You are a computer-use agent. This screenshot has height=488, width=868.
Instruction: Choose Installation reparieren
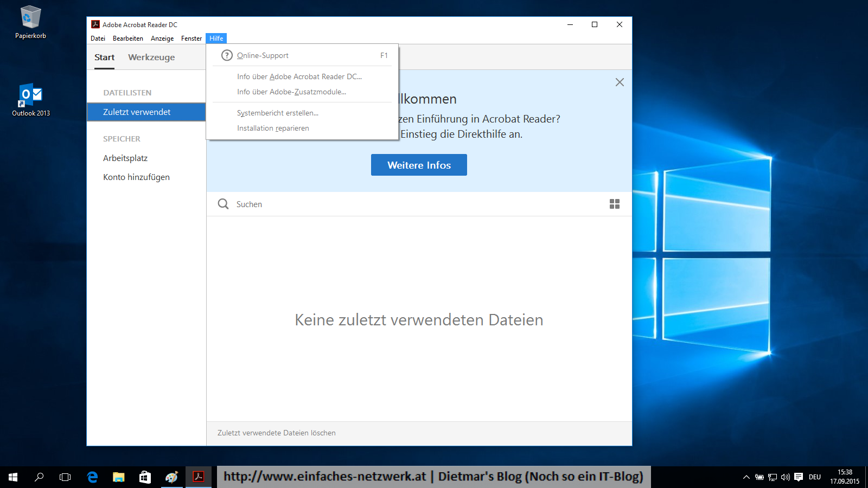pos(302,128)
